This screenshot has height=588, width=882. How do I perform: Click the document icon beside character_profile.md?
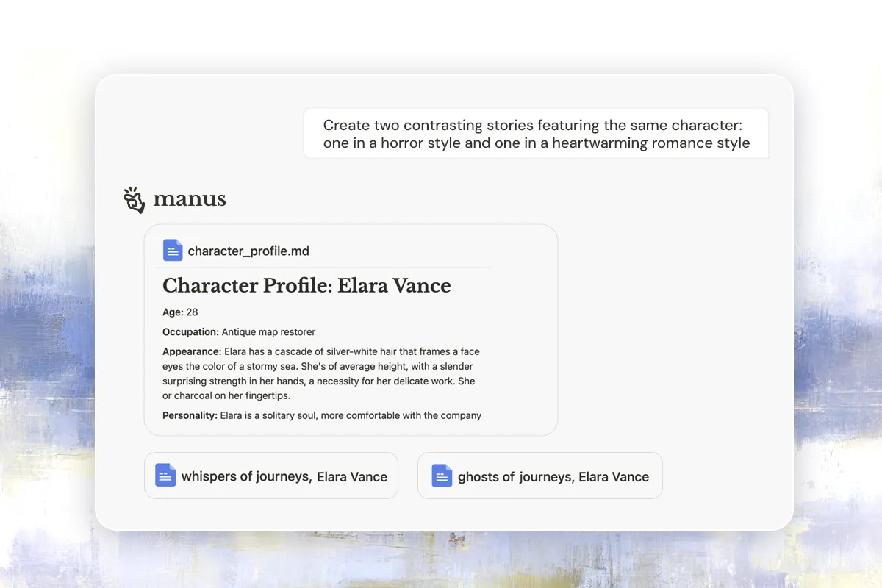pos(173,251)
